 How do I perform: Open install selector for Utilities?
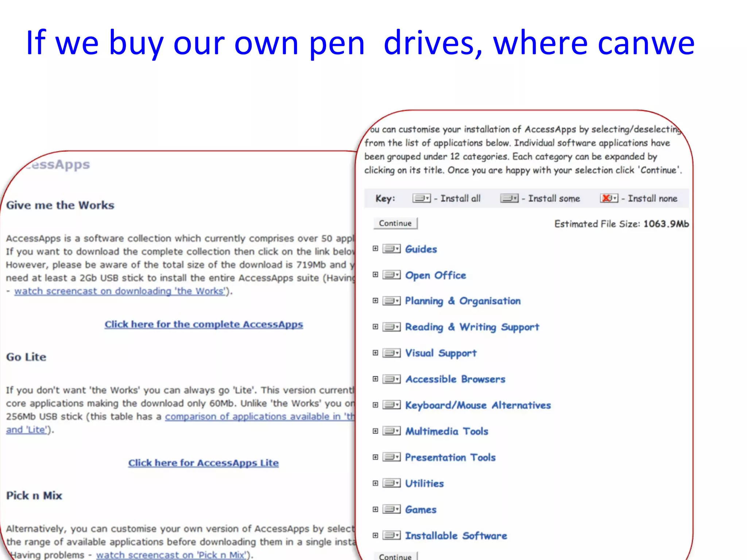(x=392, y=483)
